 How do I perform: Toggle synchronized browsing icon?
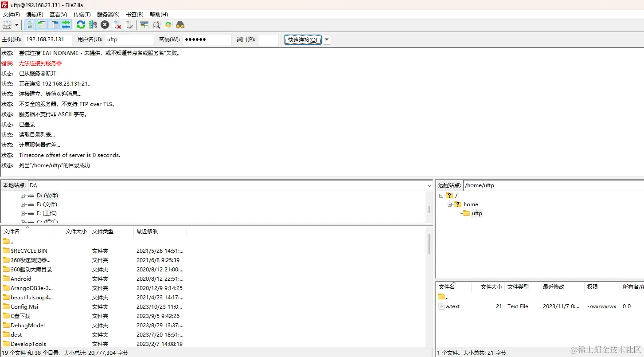(168, 25)
